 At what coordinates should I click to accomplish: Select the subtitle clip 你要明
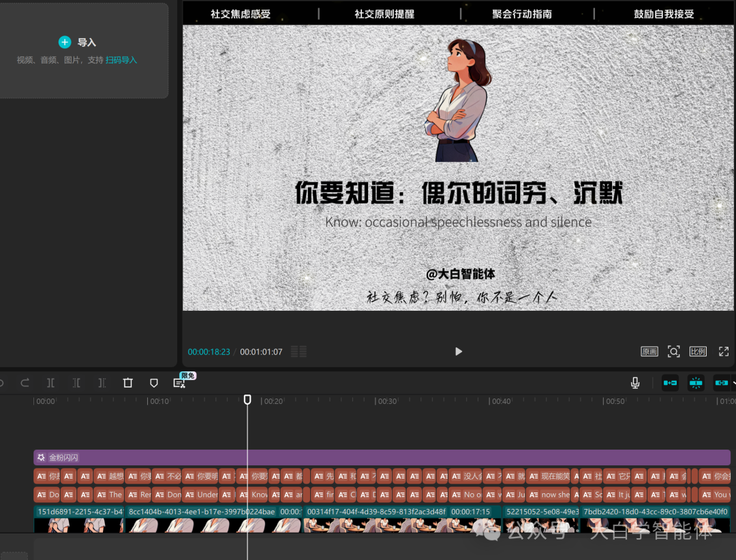coord(201,476)
